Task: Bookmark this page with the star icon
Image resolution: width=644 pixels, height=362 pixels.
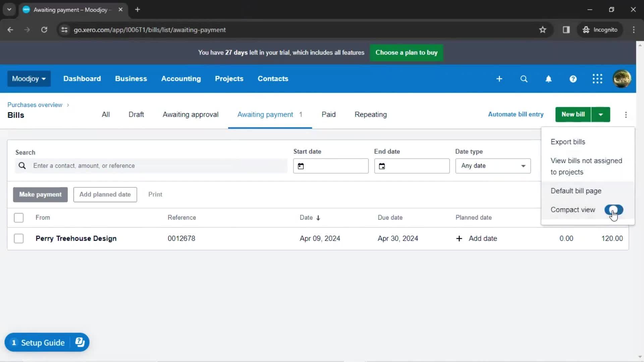Action: [x=543, y=30]
